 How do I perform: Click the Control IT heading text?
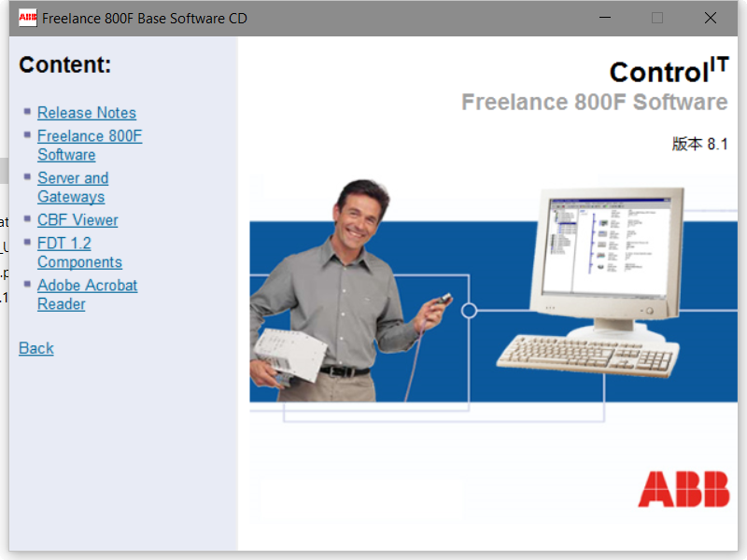pyautogui.click(x=669, y=70)
